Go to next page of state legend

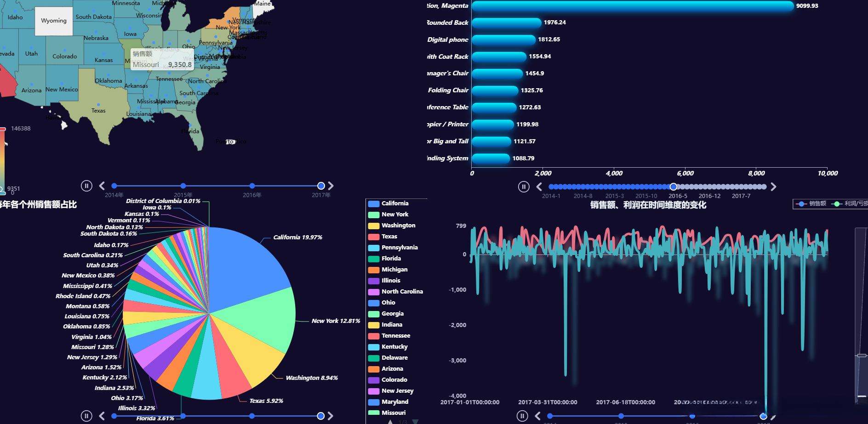coord(415,422)
